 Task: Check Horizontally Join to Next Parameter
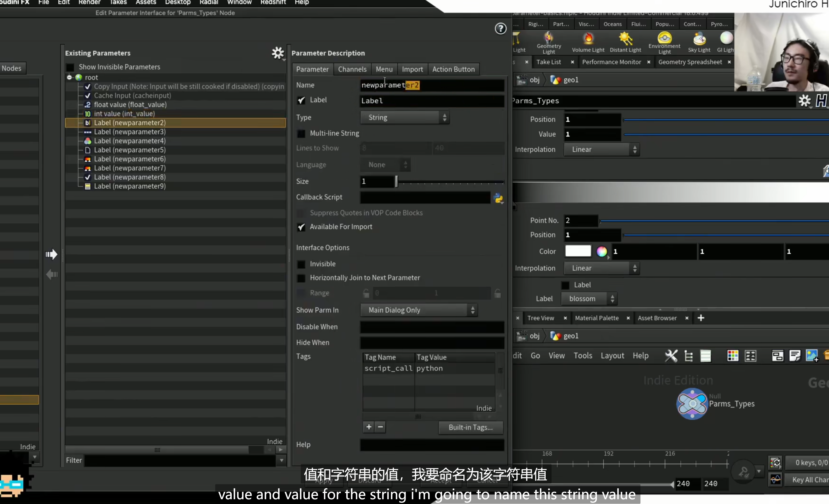pyautogui.click(x=301, y=278)
